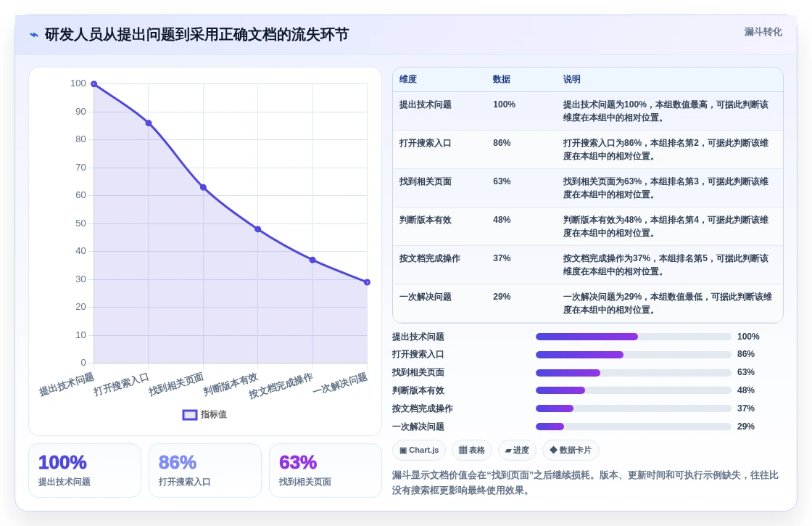Click the 打开搜索入口 progress bar
Viewport: 812px width, 526px height.
(634, 355)
